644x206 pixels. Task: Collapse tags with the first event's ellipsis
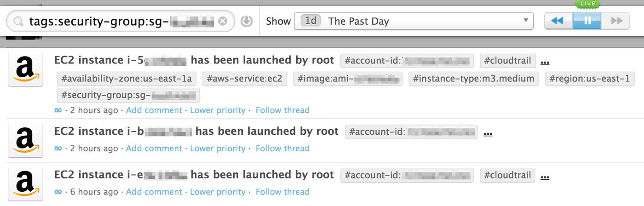pos(545,62)
